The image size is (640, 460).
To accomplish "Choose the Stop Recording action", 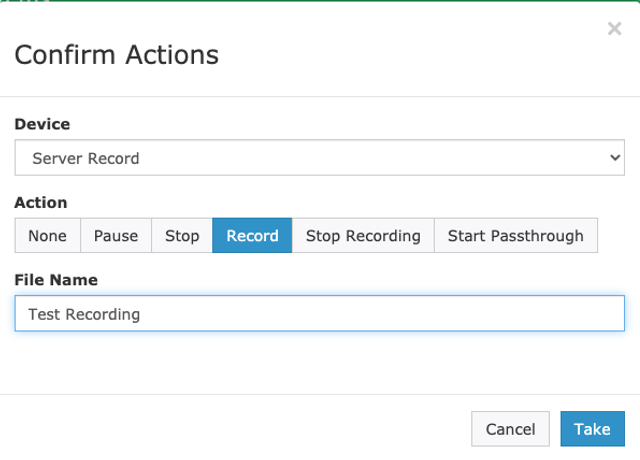I will 363,236.
